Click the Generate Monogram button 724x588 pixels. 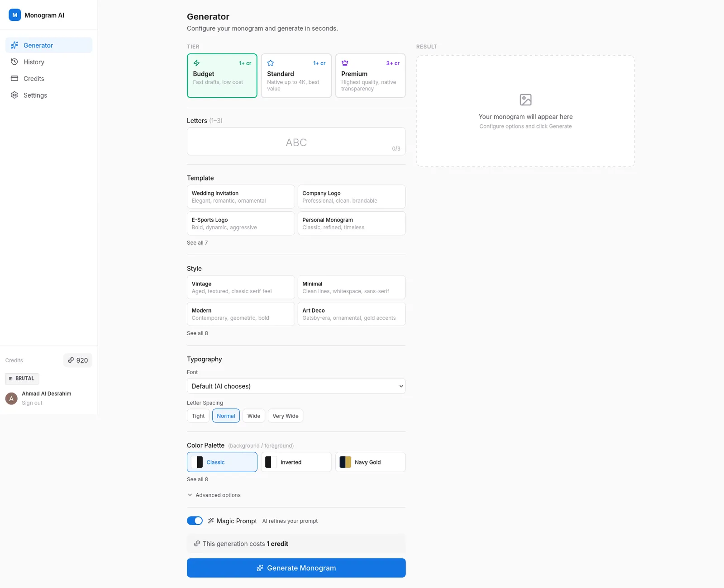click(x=296, y=568)
